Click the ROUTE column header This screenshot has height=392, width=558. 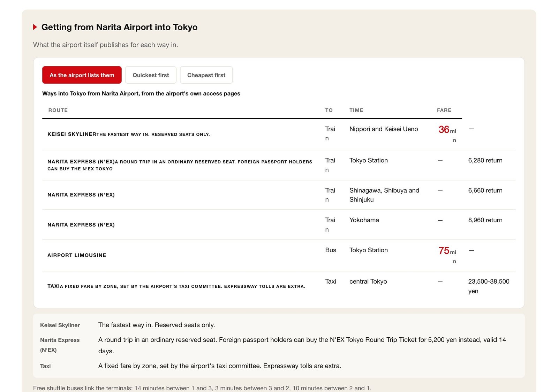58,110
